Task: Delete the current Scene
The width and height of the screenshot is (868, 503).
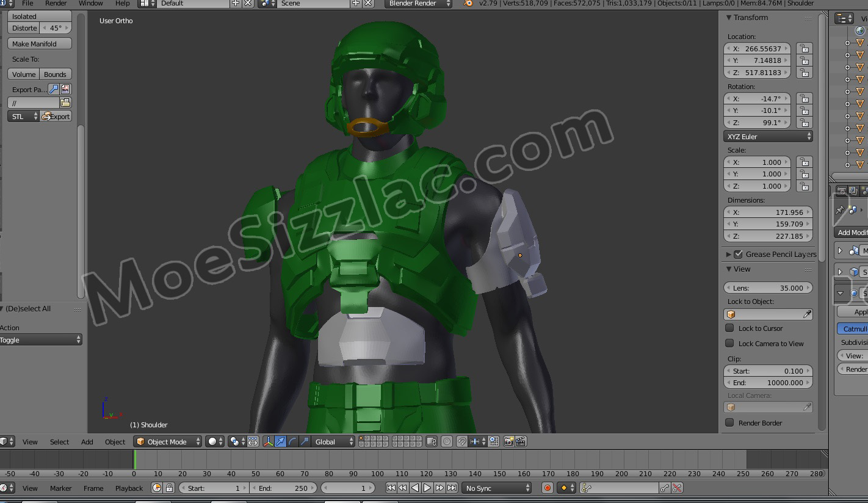Action: pos(368,3)
